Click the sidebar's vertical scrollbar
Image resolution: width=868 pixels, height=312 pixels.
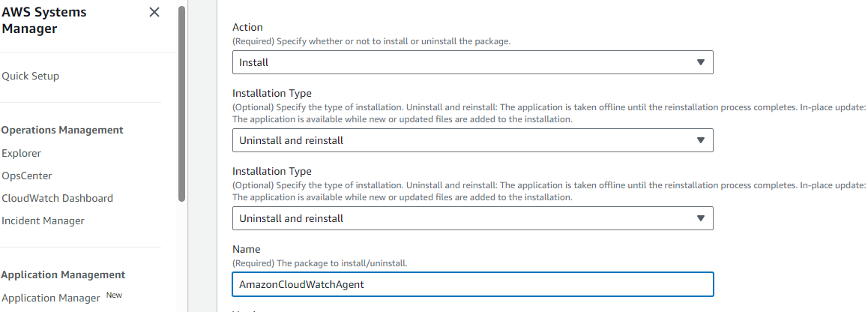pos(181,105)
